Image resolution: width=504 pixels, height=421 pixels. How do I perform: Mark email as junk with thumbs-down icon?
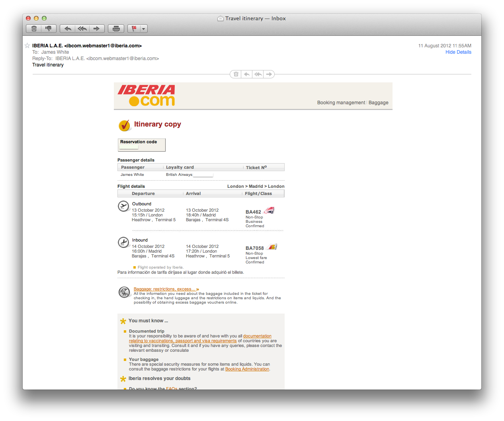pyautogui.click(x=49, y=29)
